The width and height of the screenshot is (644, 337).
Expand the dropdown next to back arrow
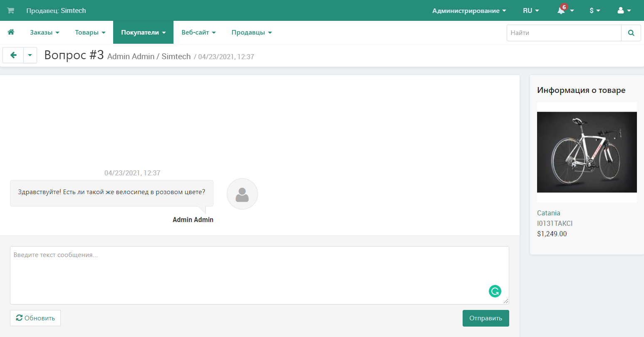[30, 55]
